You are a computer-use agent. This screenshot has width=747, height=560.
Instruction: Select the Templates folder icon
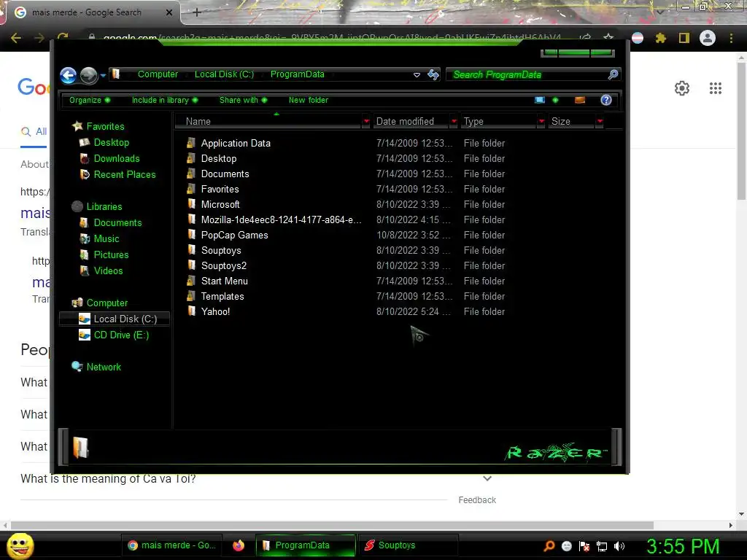[191, 296]
